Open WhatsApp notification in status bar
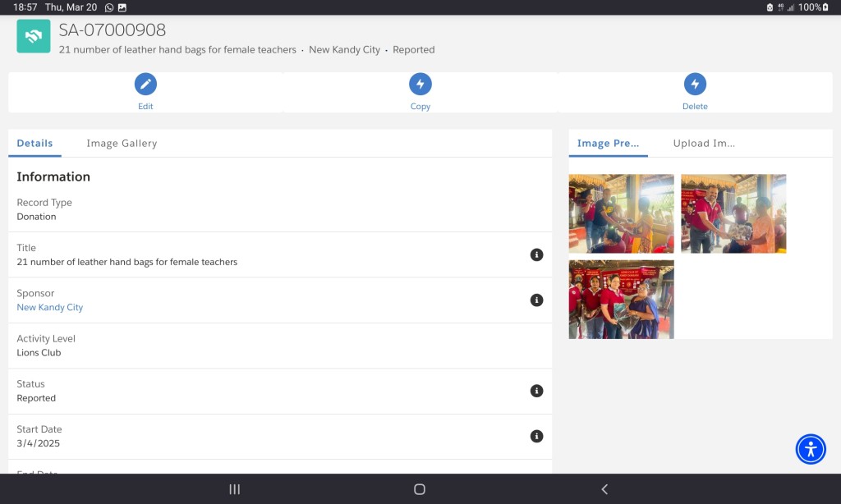This screenshot has height=504, width=841. 109,7
